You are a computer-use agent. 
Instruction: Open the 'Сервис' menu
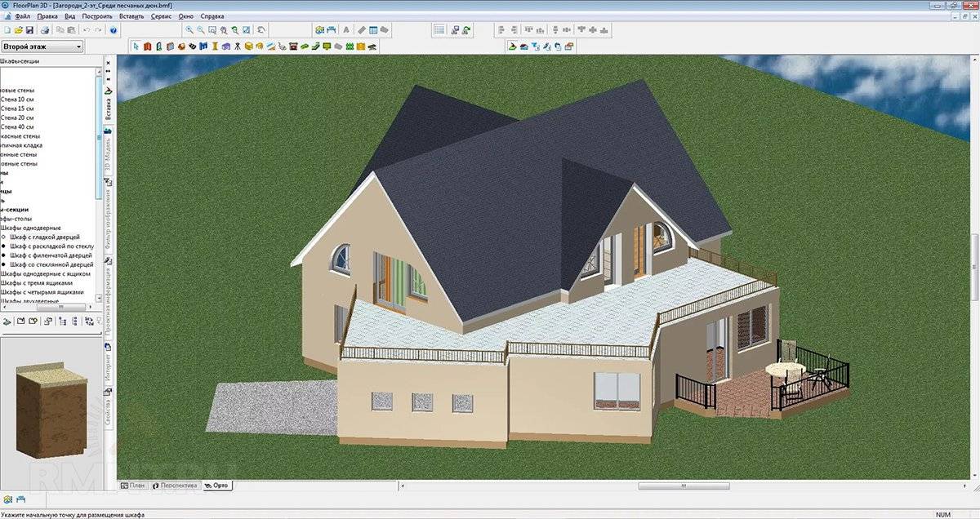(x=161, y=16)
